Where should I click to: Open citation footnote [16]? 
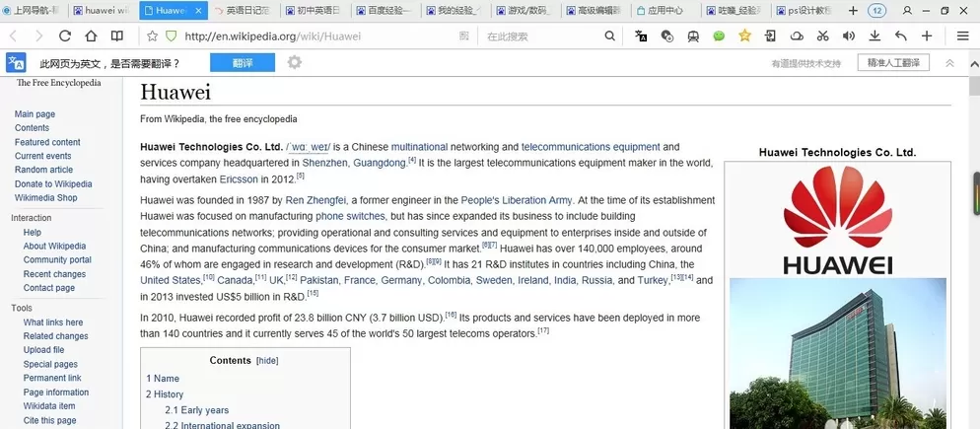pyautogui.click(x=451, y=315)
